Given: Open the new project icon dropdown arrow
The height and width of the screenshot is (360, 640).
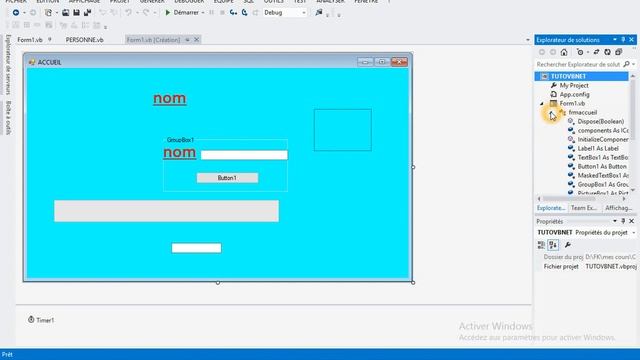Looking at the screenshot, I should pos(57,13).
